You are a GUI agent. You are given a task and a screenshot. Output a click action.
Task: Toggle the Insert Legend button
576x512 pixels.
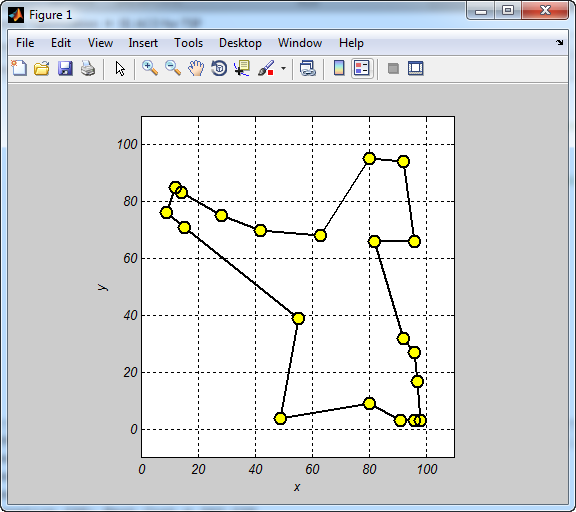click(x=362, y=68)
